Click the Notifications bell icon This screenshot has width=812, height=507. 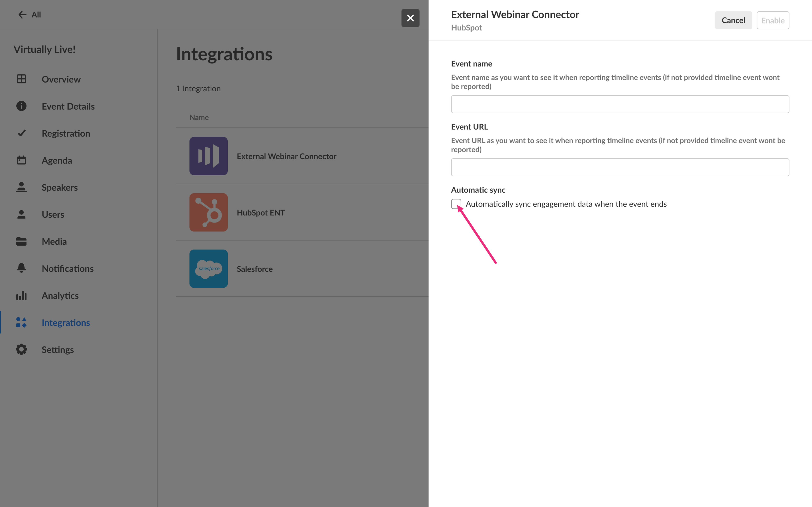click(x=22, y=268)
